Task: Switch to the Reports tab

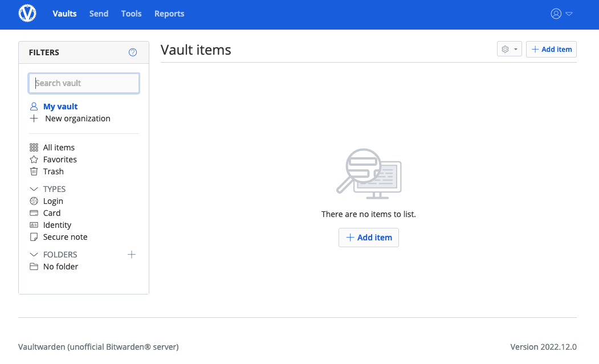Action: [x=169, y=14]
